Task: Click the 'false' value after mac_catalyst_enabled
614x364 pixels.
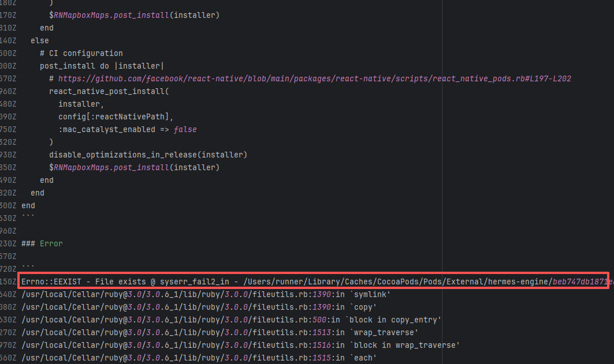Action: point(185,129)
